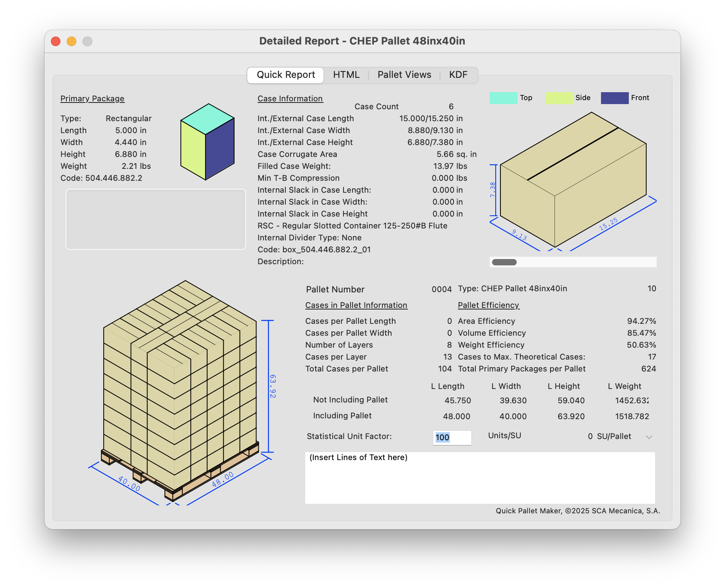Click the empty gray box under Primary Package

(x=156, y=219)
